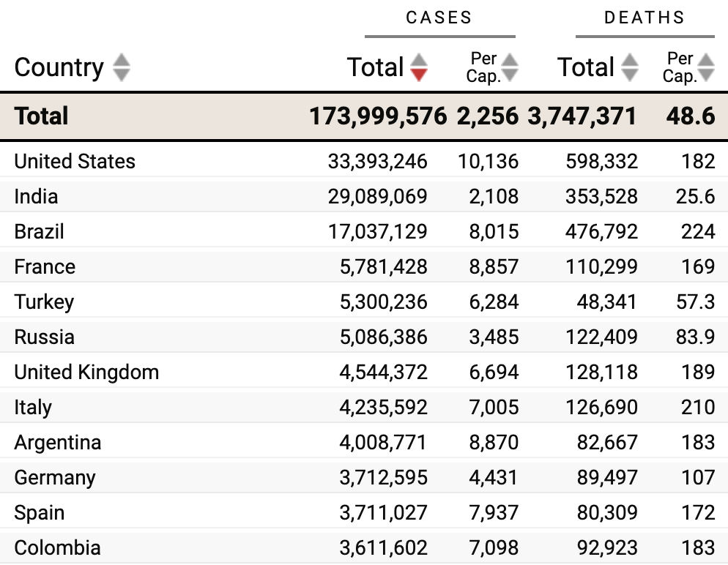The image size is (728, 565).
Task: Click the France country name
Action: [45, 266]
